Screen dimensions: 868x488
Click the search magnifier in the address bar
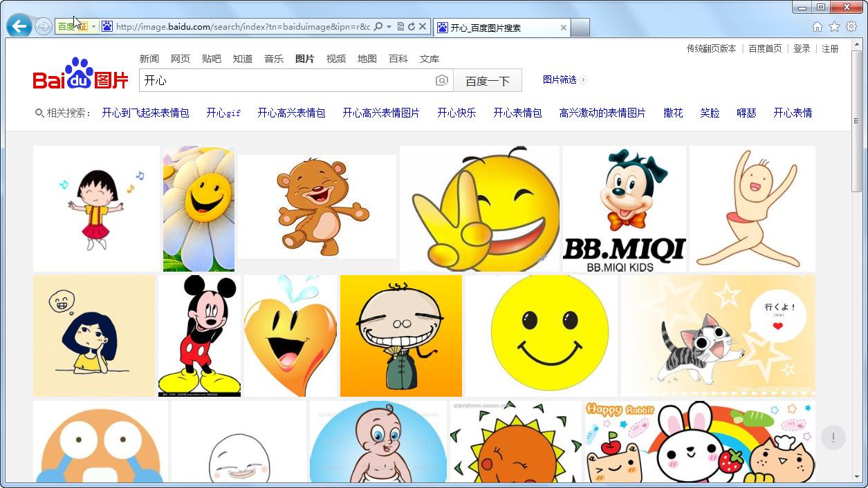[x=380, y=26]
